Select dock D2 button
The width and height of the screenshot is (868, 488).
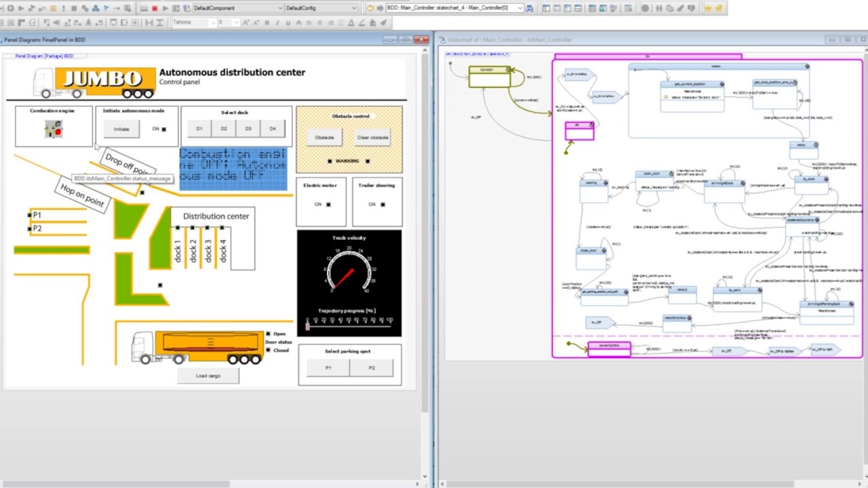coord(224,129)
